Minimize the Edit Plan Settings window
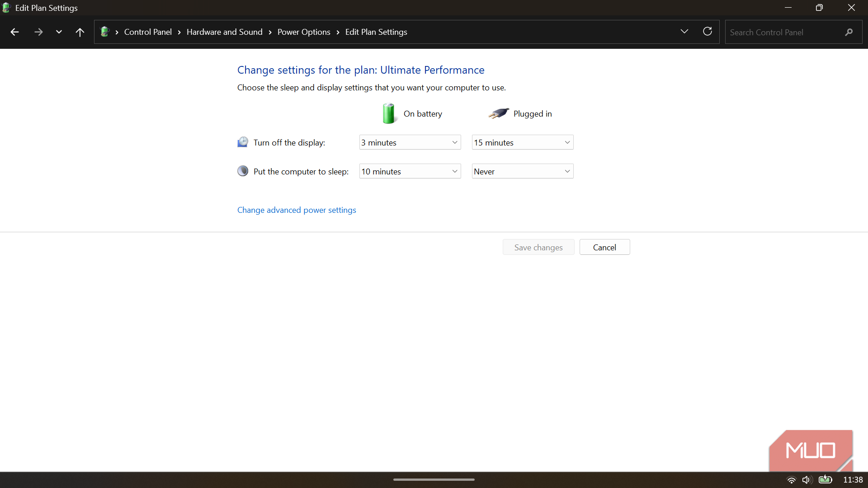The width and height of the screenshot is (868, 488). [788, 8]
